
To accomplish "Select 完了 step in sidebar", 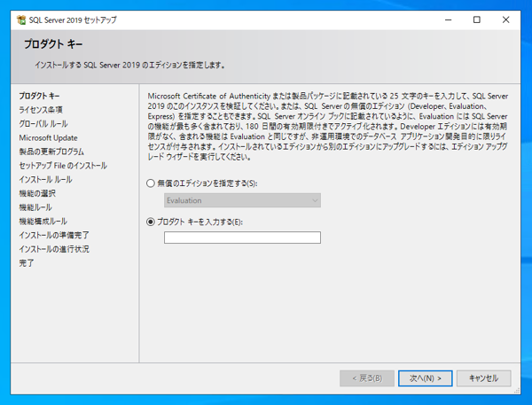I will point(27,263).
